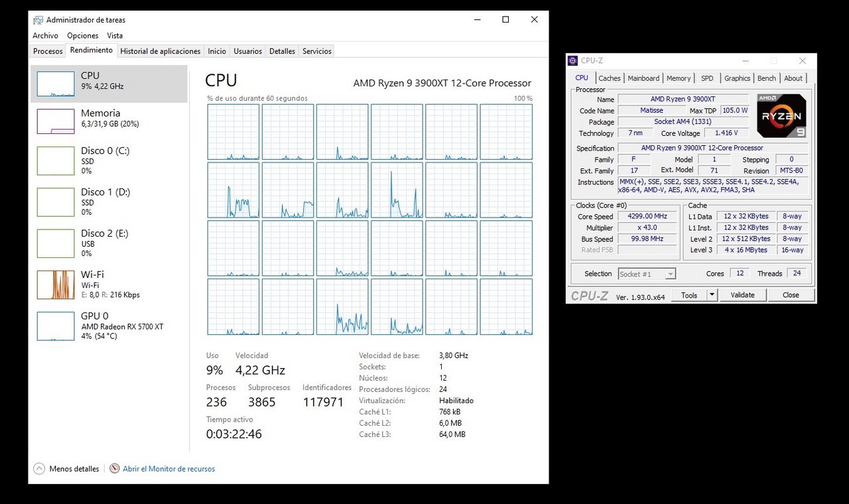
Task: Click the Resource Monitor icon beside the link
Action: tap(115, 469)
